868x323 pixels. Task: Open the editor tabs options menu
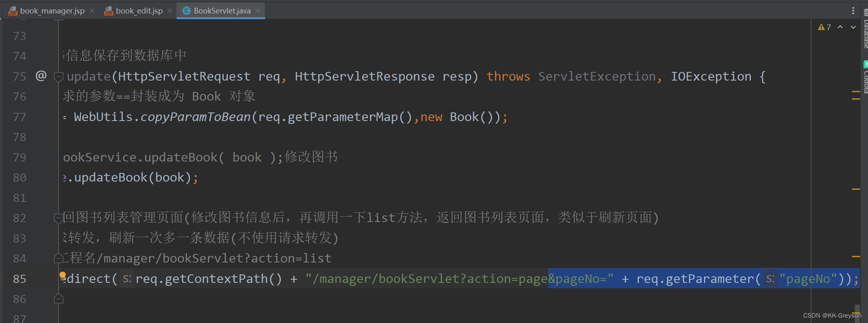click(x=853, y=11)
